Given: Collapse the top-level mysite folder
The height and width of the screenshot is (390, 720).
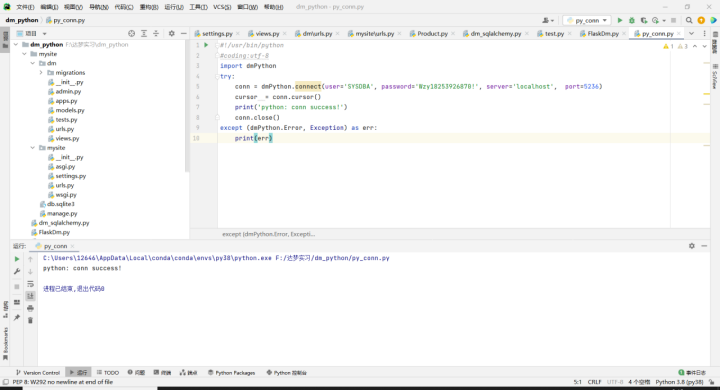Looking at the screenshot, I should (24, 54).
